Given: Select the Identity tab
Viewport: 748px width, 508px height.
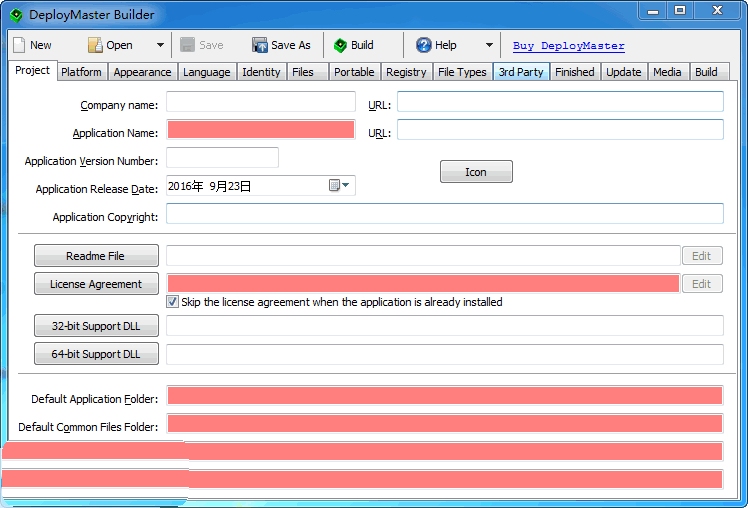Looking at the screenshot, I should pyautogui.click(x=261, y=72).
